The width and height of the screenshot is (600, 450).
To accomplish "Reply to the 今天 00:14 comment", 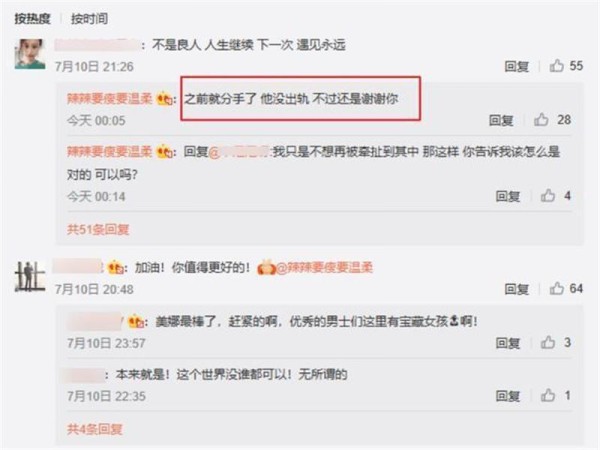I will pos(507,196).
